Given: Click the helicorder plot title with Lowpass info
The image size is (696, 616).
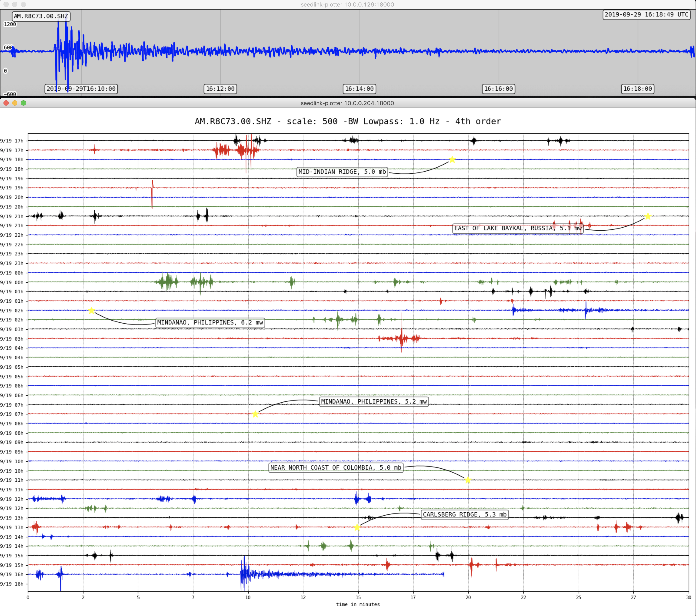Looking at the screenshot, I should (x=348, y=121).
